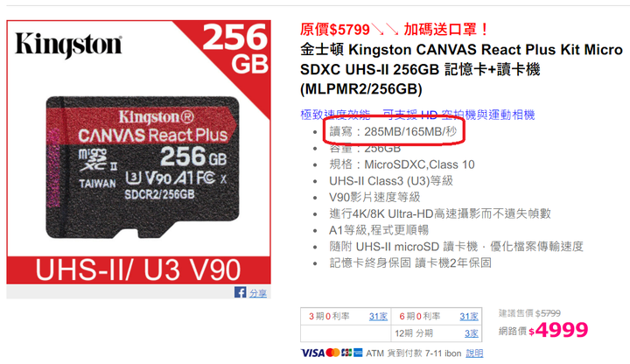This screenshot has width=630, height=364.
Task: Click the Kingston logo in product image
Action: pos(68,45)
